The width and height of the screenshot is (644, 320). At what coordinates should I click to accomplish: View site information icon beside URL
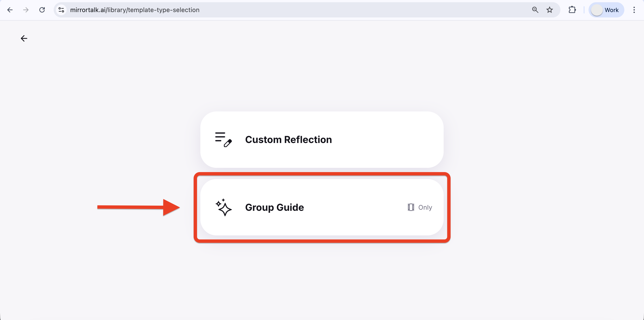(61, 10)
